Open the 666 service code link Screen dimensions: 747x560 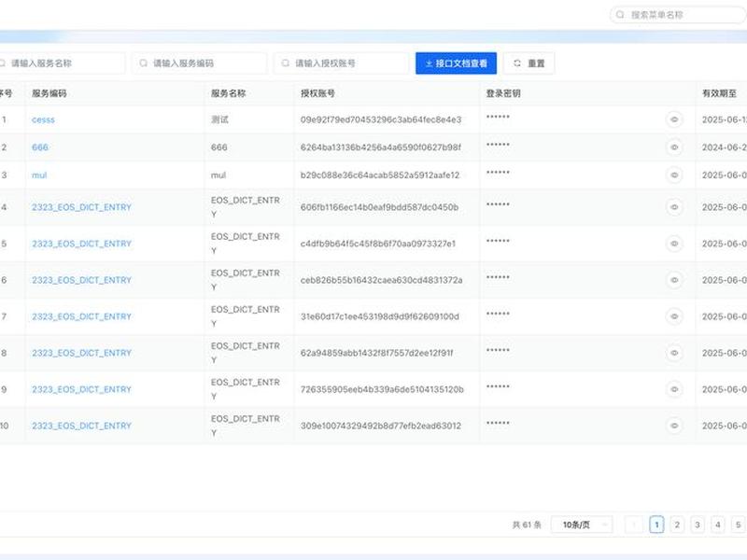40,147
